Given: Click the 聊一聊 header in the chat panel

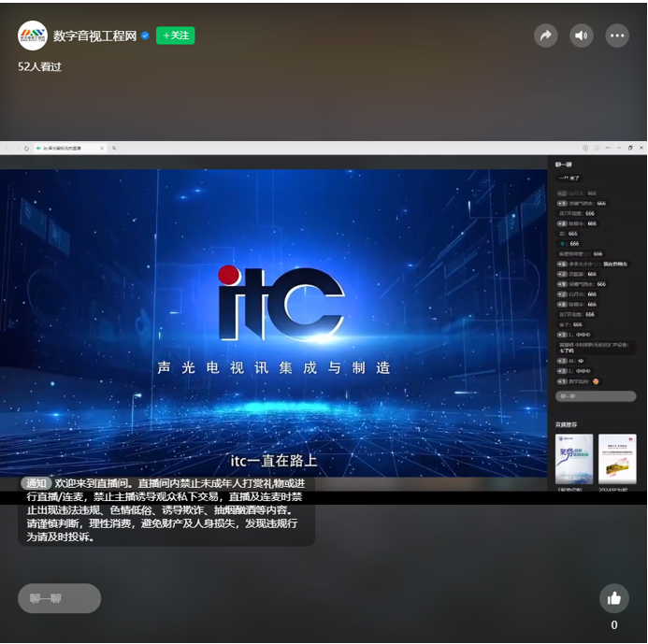Looking at the screenshot, I should pos(564,165).
